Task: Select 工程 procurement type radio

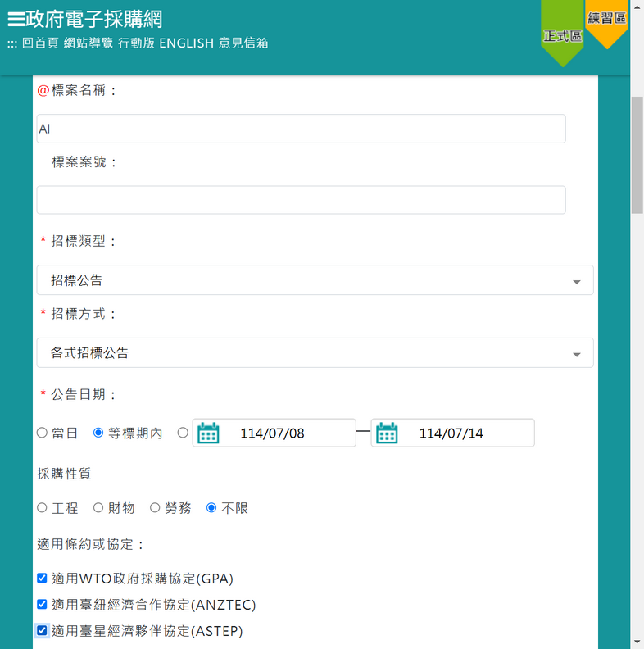Action: 43,508
